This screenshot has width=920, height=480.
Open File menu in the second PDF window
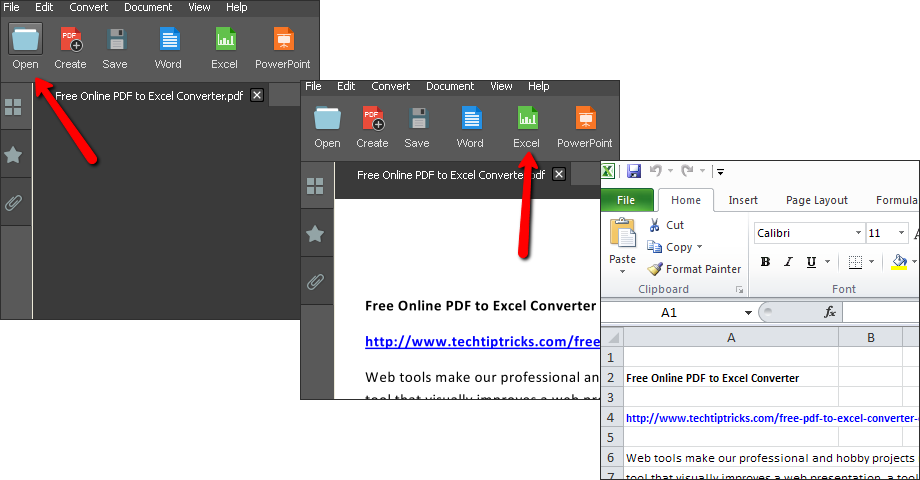coord(313,86)
